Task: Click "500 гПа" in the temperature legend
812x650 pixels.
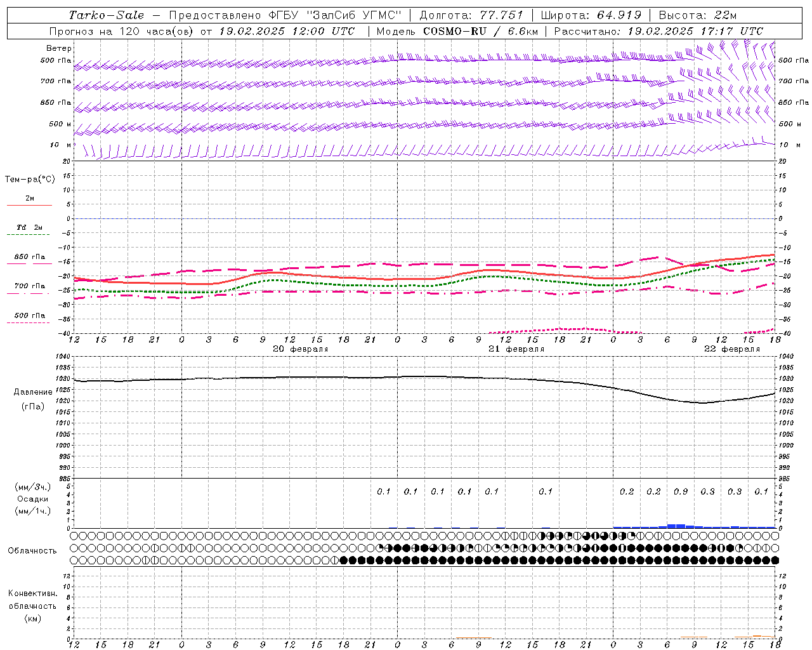Action: pyautogui.click(x=30, y=315)
